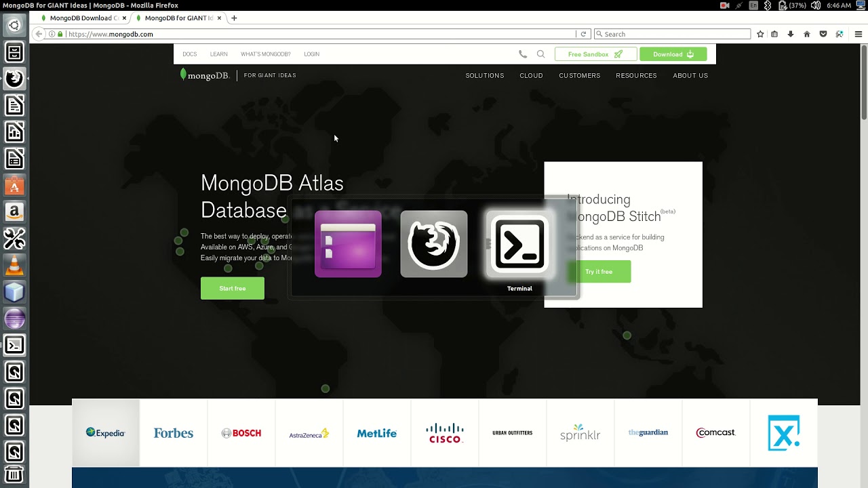
Task: Open Ubuntu Software Center orange icon
Action: 14,186
